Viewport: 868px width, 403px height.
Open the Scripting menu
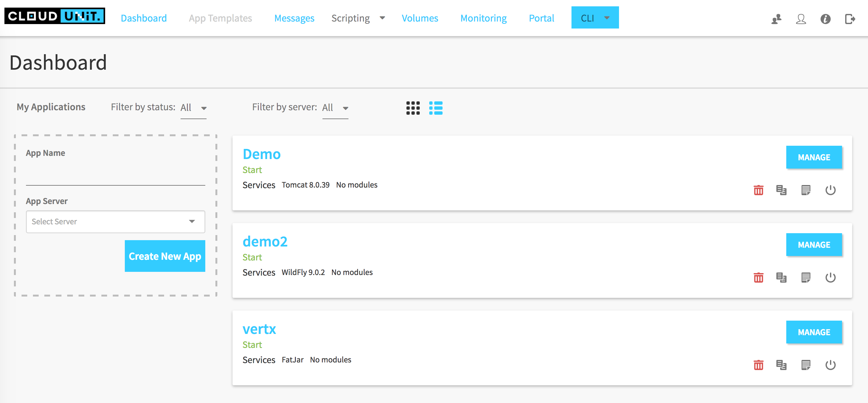pos(350,18)
